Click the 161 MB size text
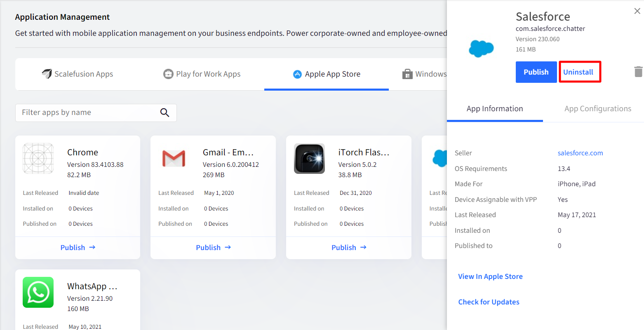Viewport: 644px width, 330px height. (526, 49)
